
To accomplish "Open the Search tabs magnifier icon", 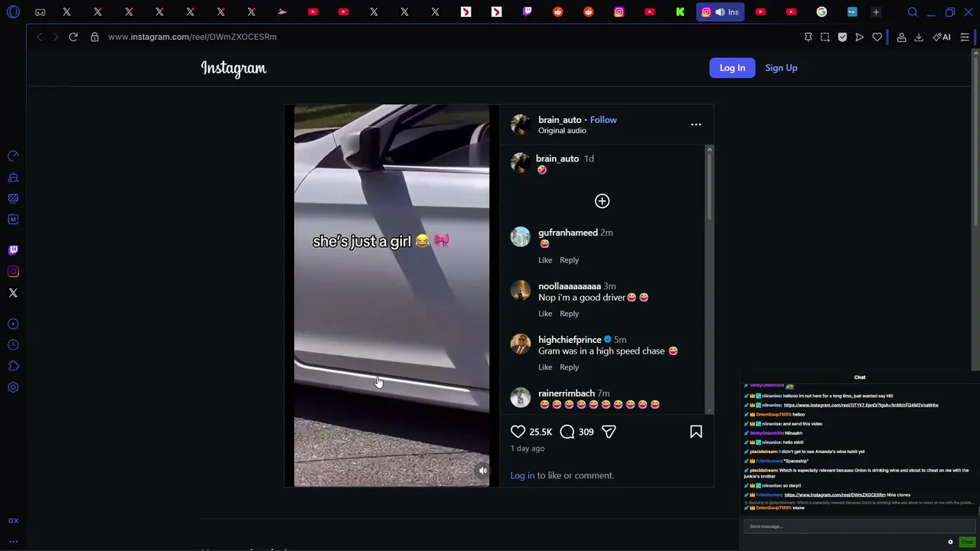I will 913,12.
